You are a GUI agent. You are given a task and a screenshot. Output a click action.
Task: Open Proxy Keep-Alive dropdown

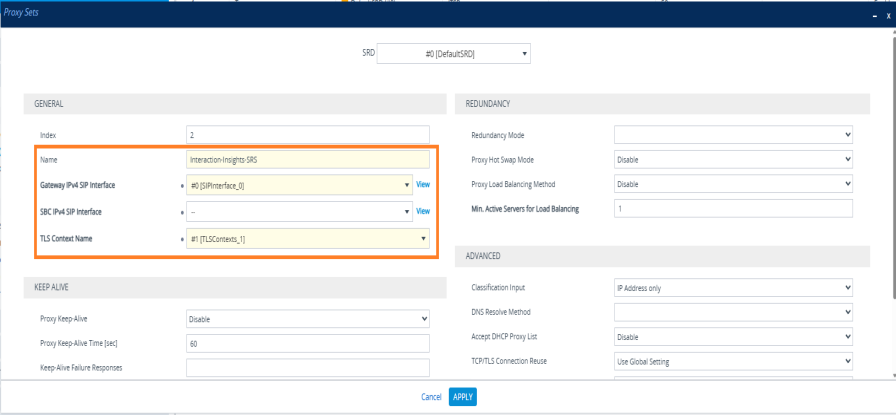307,319
